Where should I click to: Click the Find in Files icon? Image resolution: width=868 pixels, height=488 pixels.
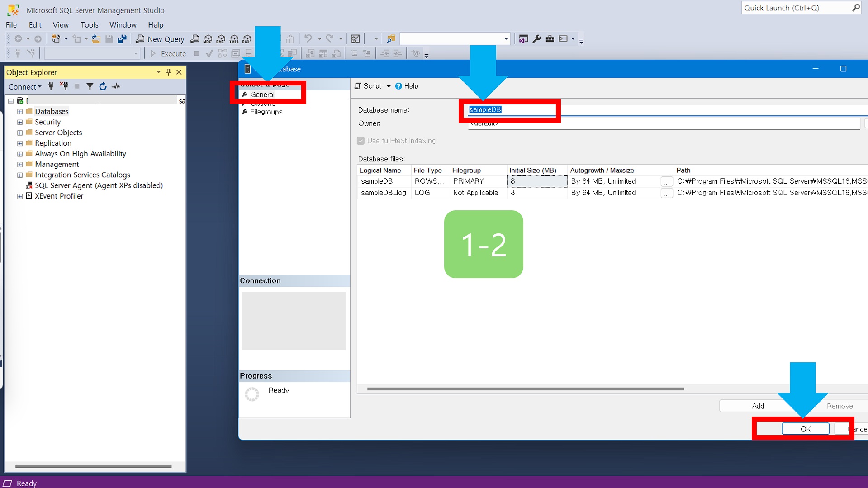[391, 39]
